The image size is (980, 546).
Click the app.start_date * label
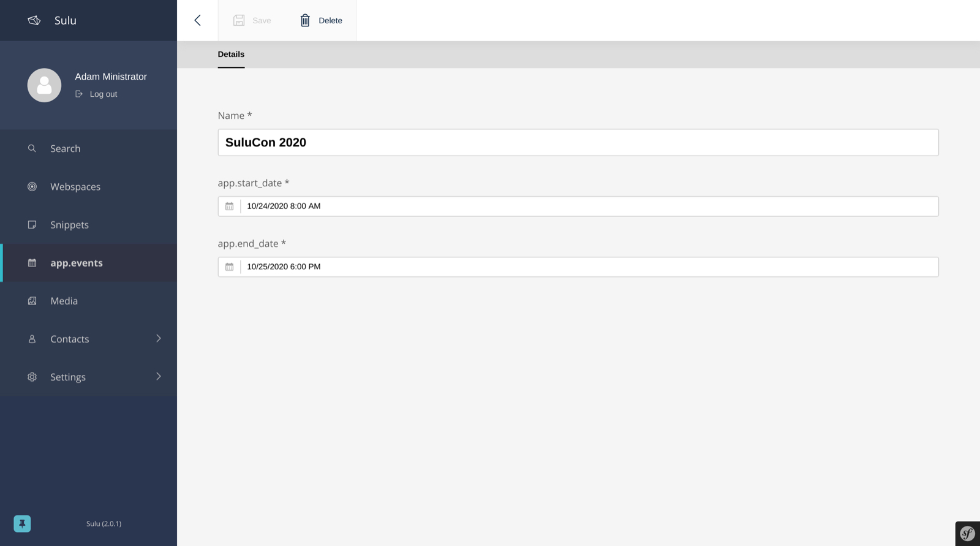click(x=254, y=183)
